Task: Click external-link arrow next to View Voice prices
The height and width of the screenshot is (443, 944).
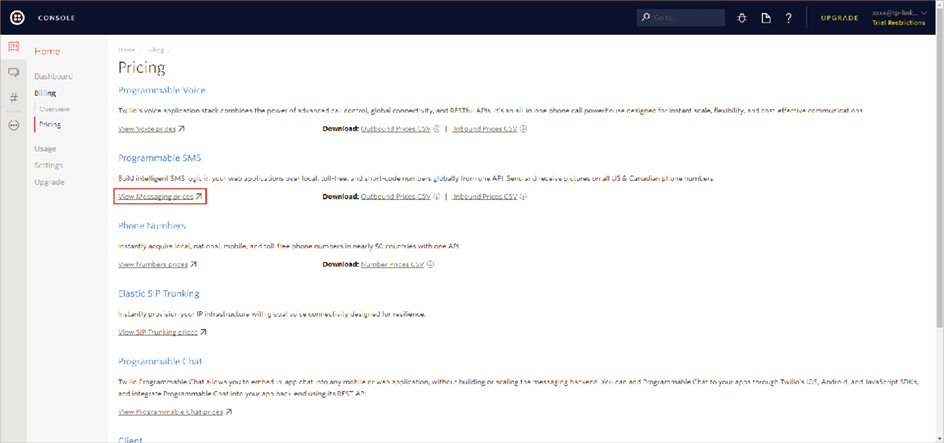Action: (x=181, y=129)
